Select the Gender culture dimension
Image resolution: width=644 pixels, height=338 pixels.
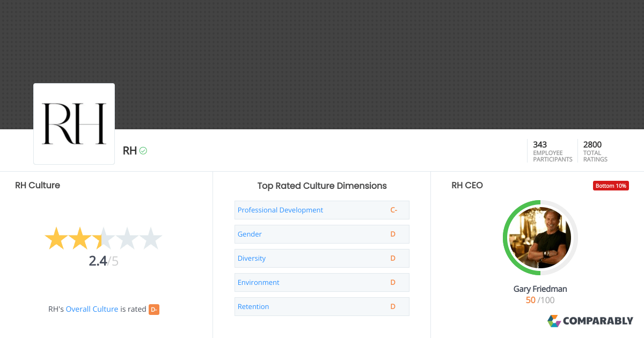250,234
